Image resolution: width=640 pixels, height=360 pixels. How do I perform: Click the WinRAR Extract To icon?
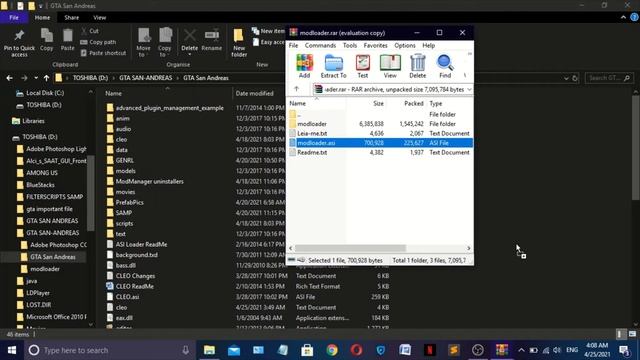pyautogui.click(x=333, y=66)
